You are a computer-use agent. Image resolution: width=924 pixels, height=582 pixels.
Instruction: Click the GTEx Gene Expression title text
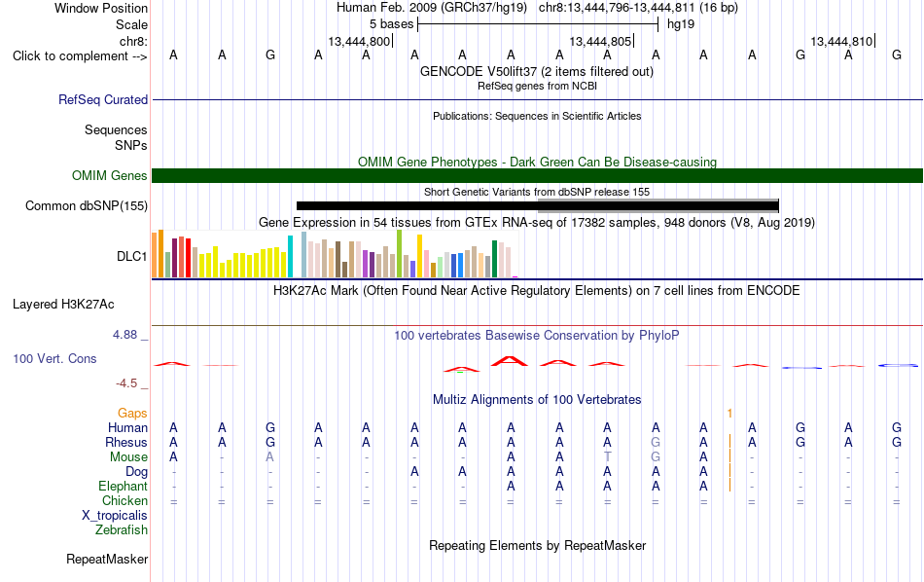tap(537, 222)
